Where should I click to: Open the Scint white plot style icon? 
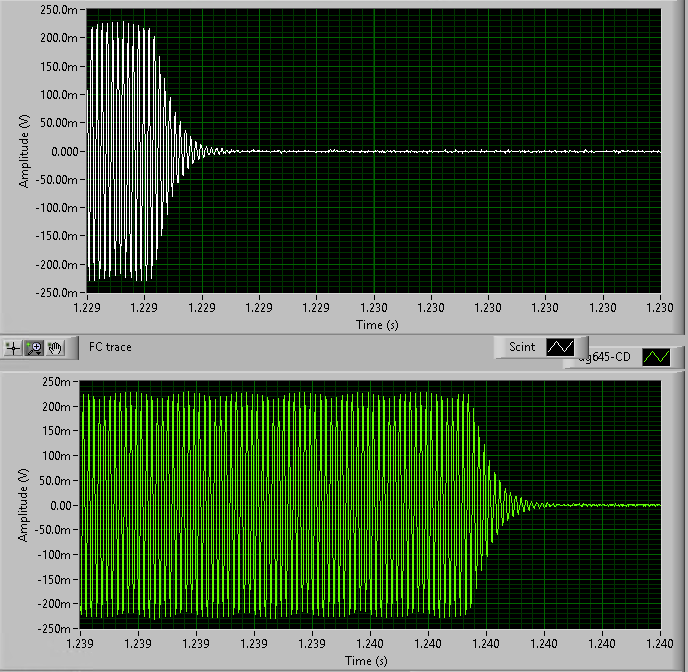coord(560,347)
